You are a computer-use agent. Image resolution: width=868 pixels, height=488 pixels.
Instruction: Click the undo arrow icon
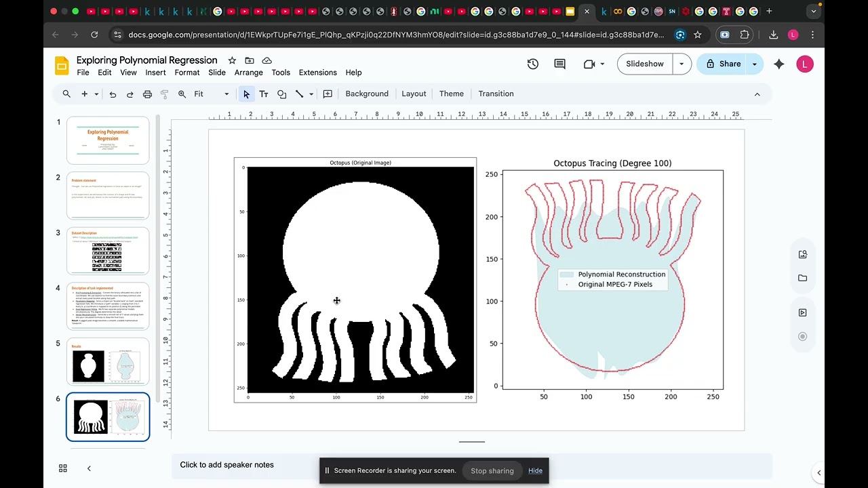113,94
